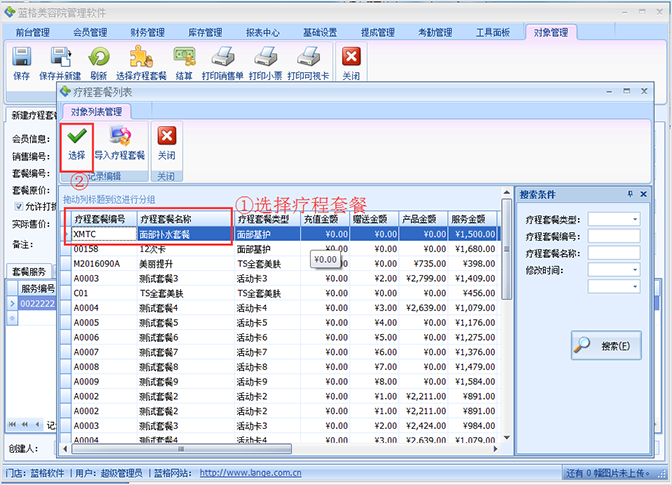The height and width of the screenshot is (485, 672).
Task: Open the 工具面板 menu tab
Action: pyautogui.click(x=493, y=32)
